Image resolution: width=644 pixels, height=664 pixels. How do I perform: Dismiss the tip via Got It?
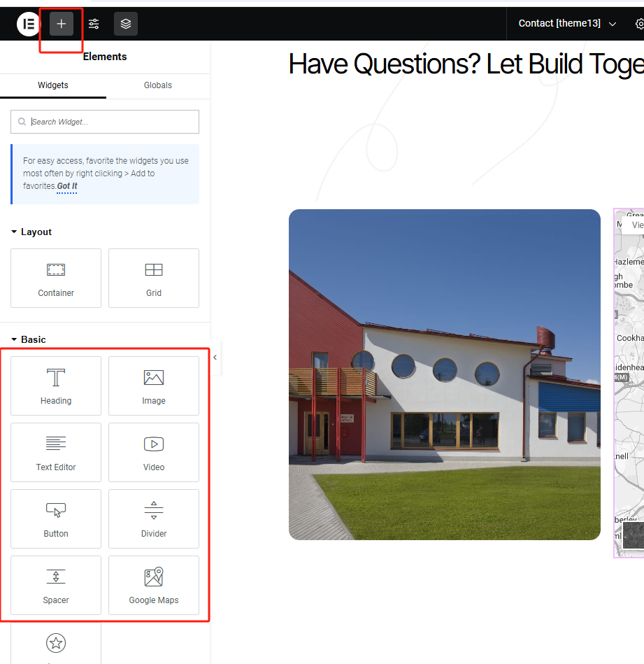click(67, 186)
